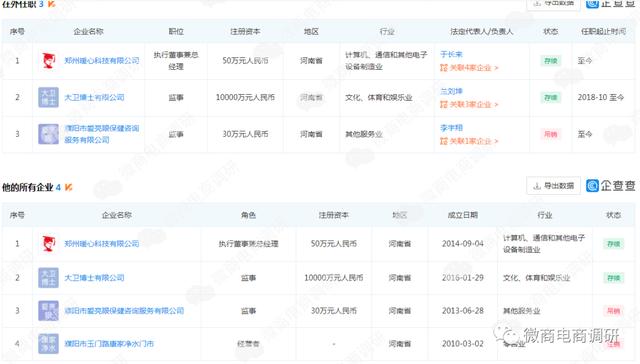Click 经营者 role cell in fourth row
This screenshot has width=640, height=364.
(x=248, y=344)
